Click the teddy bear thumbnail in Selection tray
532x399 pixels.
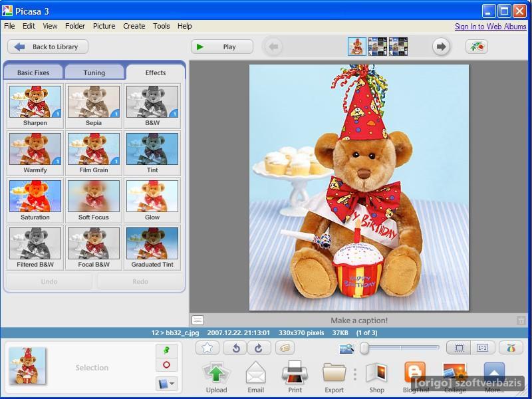pos(27,366)
